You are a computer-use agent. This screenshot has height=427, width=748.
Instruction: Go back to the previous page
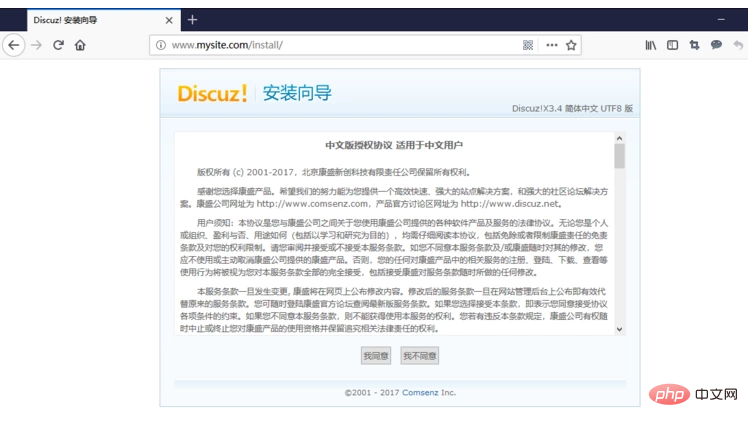[14, 45]
